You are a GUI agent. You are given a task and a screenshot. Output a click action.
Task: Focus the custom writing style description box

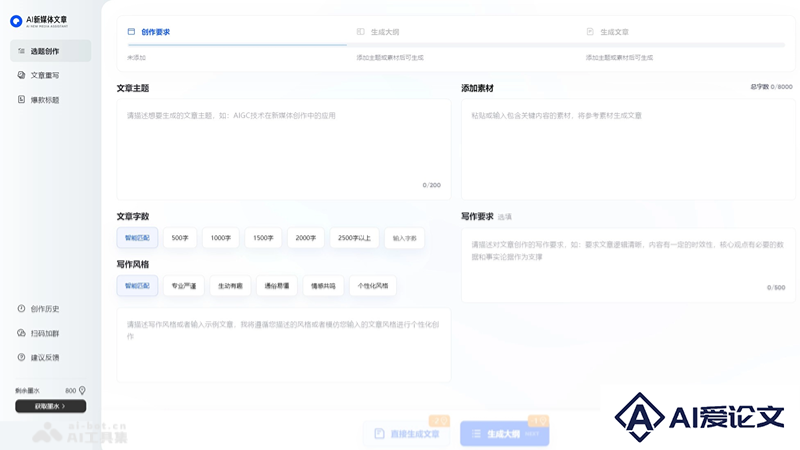pos(284,345)
